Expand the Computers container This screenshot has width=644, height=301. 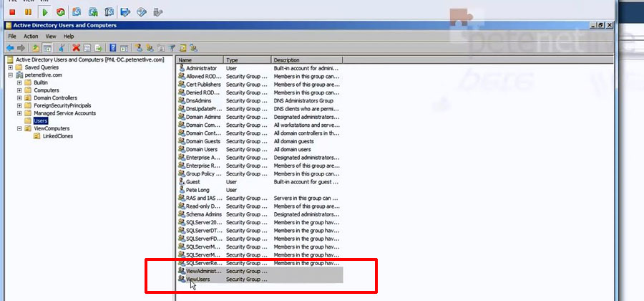[19, 90]
